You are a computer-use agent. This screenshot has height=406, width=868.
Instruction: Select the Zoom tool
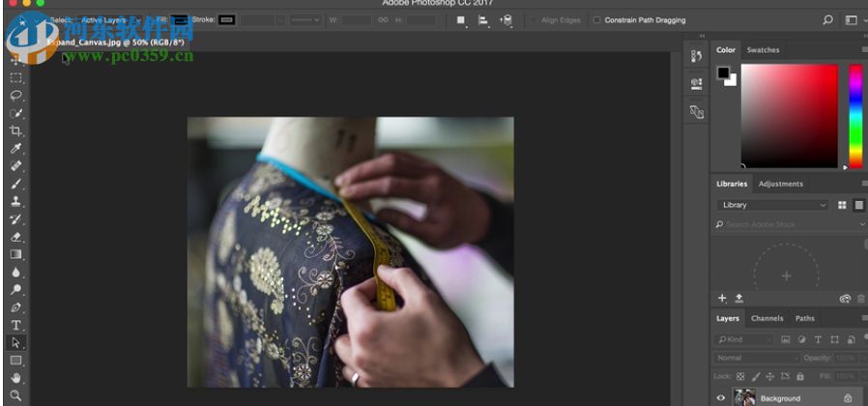pos(15,395)
